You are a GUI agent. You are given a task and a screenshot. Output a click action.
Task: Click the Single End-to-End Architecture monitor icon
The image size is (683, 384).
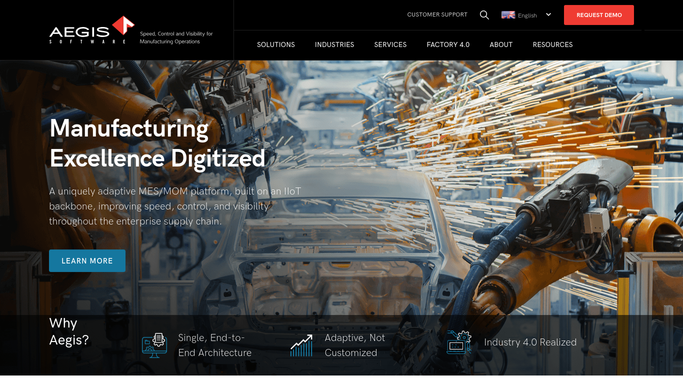pyautogui.click(x=154, y=346)
